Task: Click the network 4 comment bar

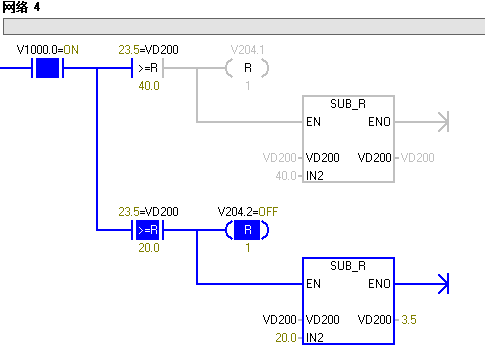Action: click(x=244, y=27)
